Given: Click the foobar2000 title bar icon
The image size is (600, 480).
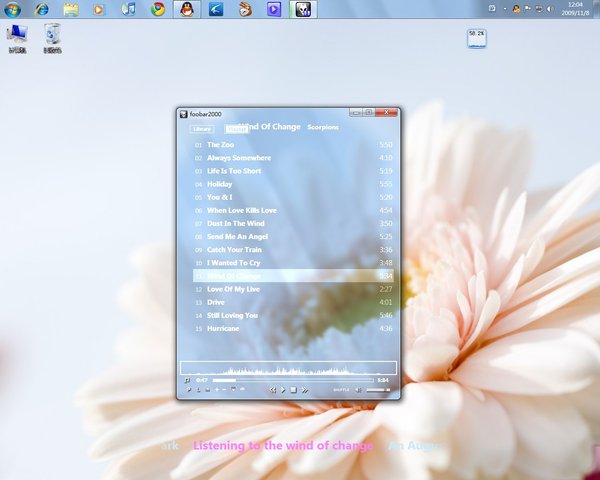Looking at the screenshot, I should tap(184, 114).
